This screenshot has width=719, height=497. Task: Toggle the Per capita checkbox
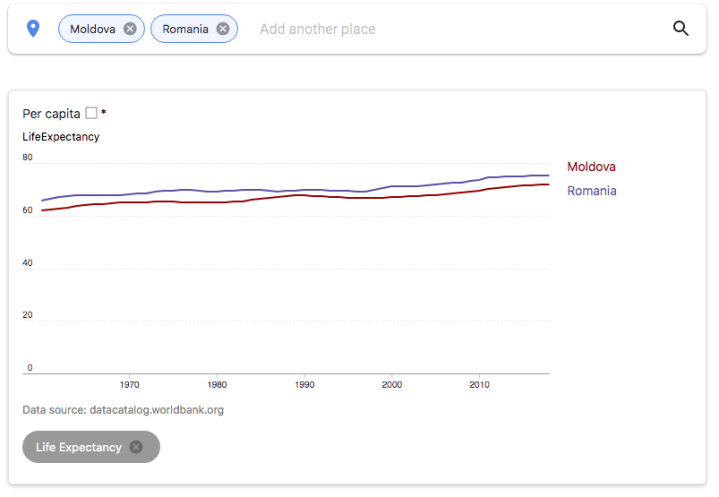(x=91, y=113)
